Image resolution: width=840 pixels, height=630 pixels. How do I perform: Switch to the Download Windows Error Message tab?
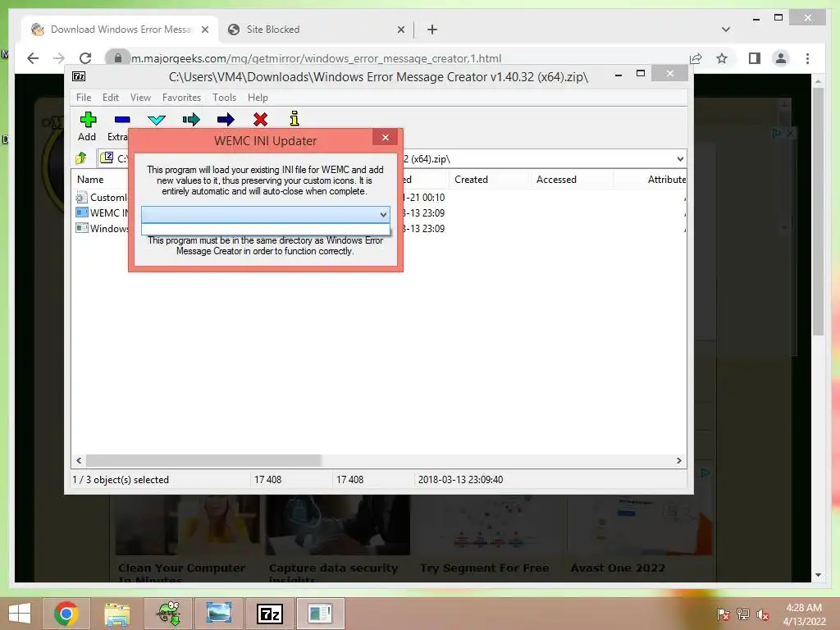pyautogui.click(x=121, y=30)
